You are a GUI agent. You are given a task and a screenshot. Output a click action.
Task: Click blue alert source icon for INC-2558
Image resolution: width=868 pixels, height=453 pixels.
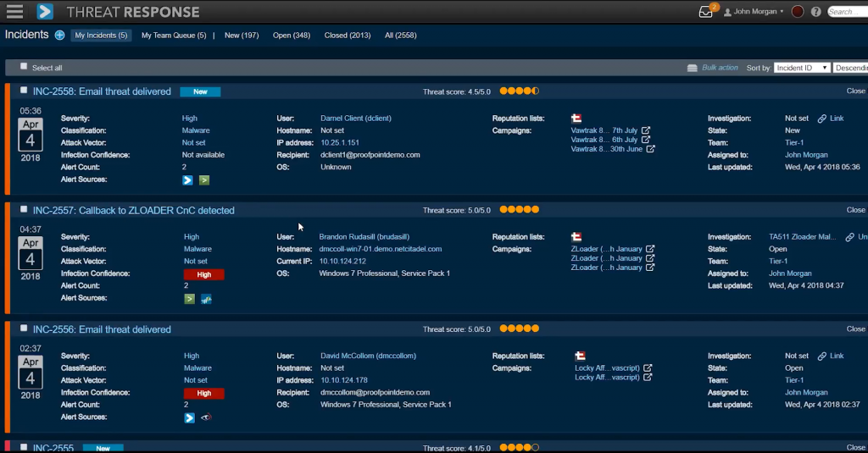(x=187, y=180)
